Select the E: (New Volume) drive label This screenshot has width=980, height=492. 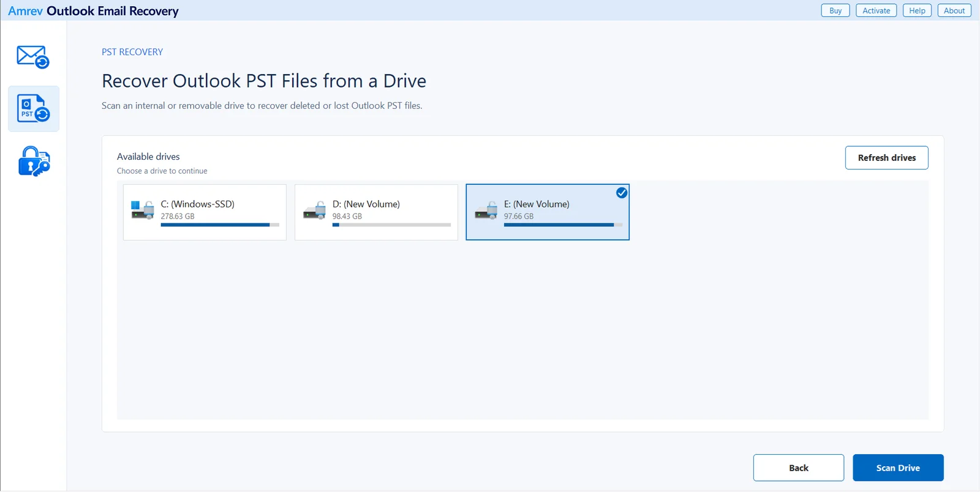pos(537,204)
